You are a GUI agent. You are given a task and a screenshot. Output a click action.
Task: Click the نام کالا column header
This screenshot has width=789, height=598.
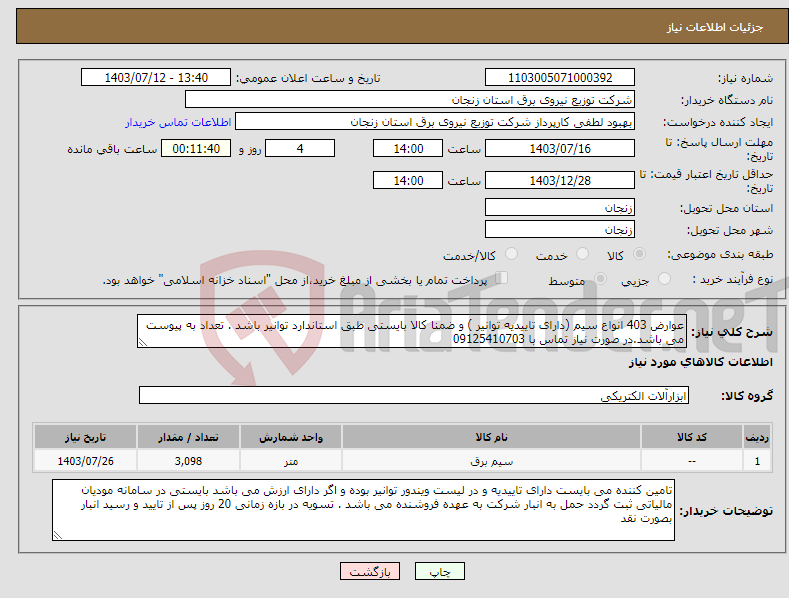pos(491,437)
